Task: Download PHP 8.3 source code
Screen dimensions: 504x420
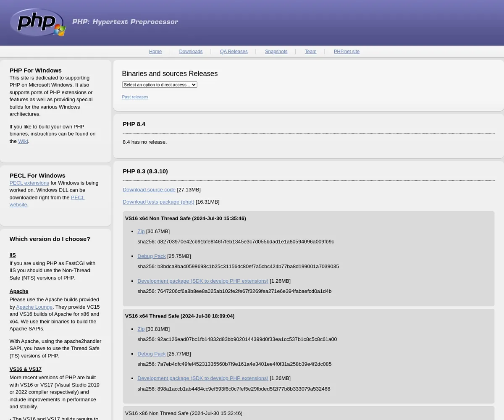Action: (149, 190)
